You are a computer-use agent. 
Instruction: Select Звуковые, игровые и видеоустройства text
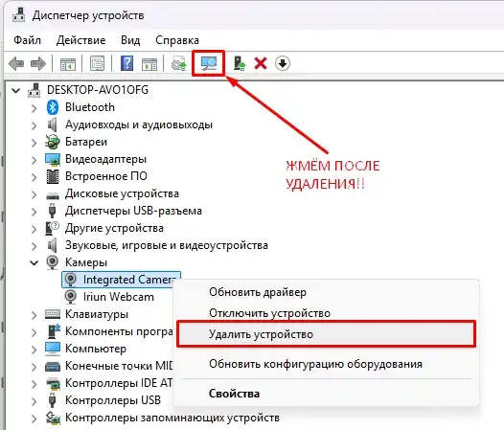167,245
